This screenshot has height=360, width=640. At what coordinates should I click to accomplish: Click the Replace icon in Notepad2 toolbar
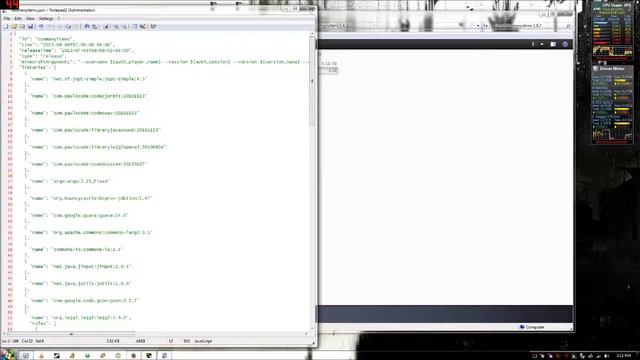tap(95, 27)
